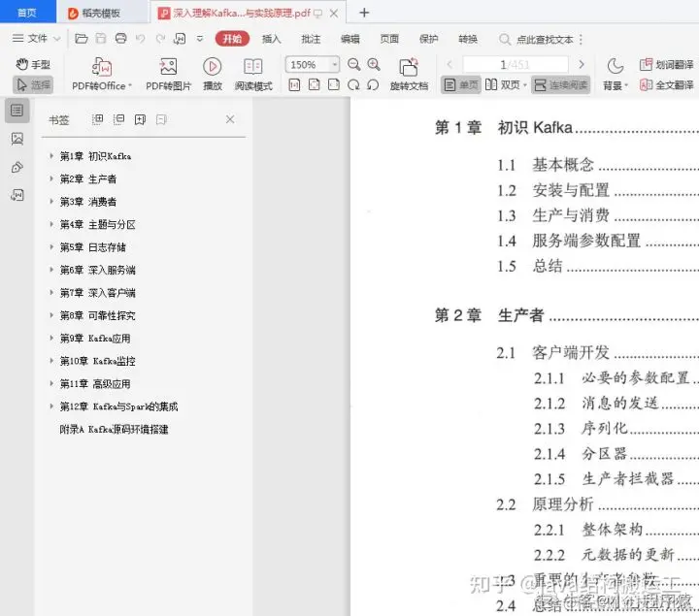Zoom out of the document
Viewport: 699px width, 616px height.
[354, 65]
